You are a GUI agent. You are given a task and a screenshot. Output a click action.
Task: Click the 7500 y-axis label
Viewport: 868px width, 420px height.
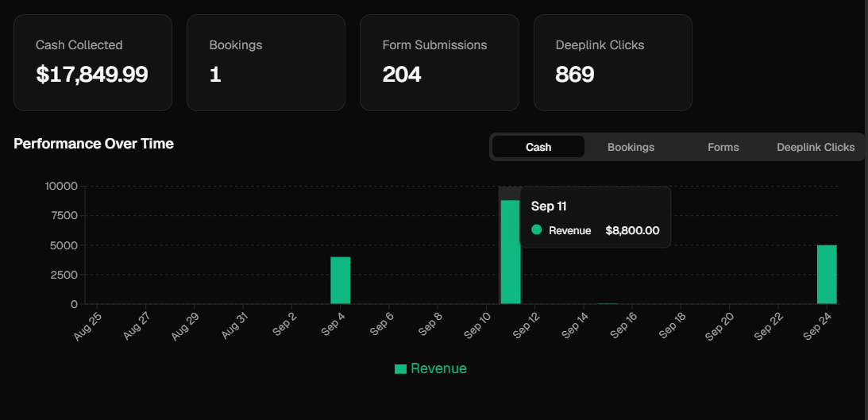[64, 215]
